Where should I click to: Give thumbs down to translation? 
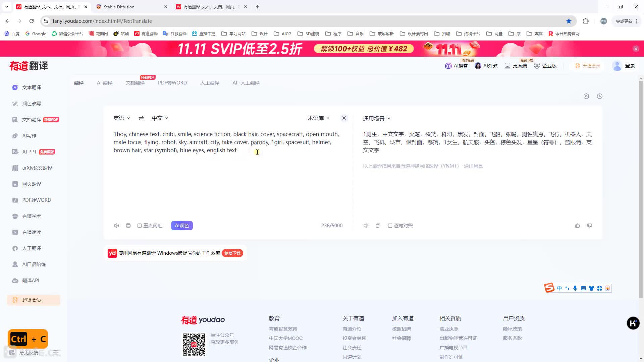tap(589, 226)
